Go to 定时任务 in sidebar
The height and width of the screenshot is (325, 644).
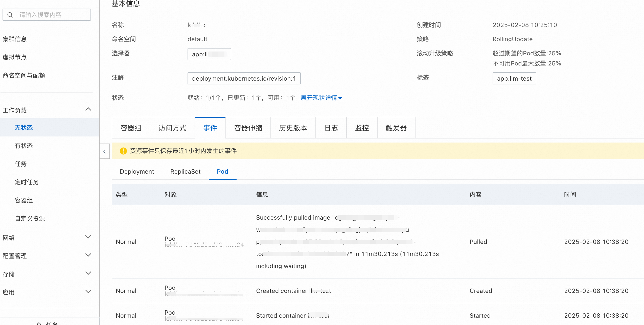coord(27,182)
